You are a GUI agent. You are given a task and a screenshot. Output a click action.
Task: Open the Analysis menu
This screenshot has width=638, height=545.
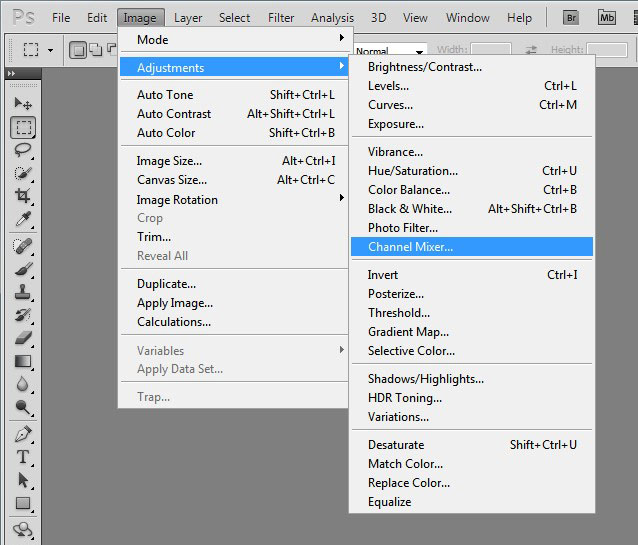(332, 18)
